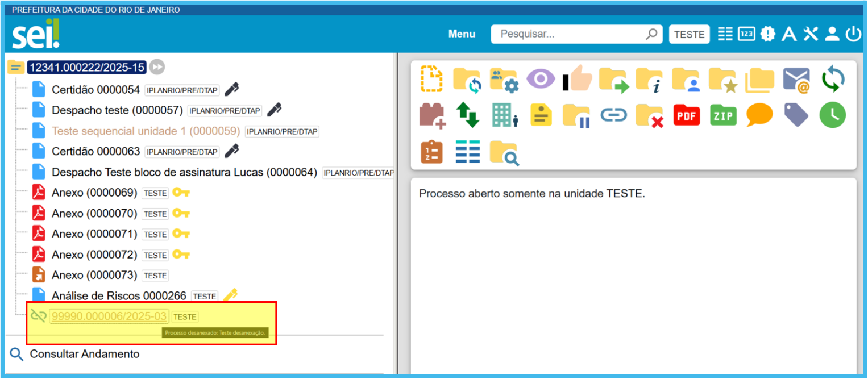Open the TESTE unit selector
This screenshot has width=868, height=379.
[x=689, y=34]
